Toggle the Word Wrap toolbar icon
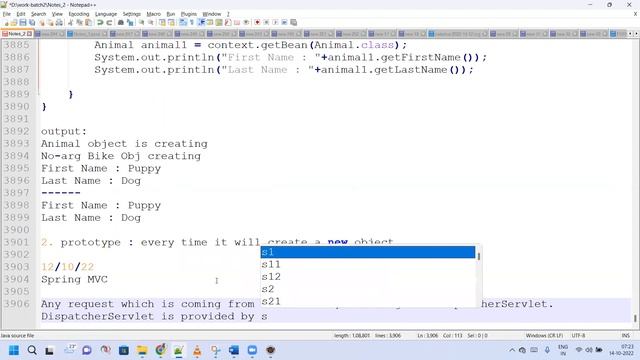The width and height of the screenshot is (640, 360). [x=183, y=22]
